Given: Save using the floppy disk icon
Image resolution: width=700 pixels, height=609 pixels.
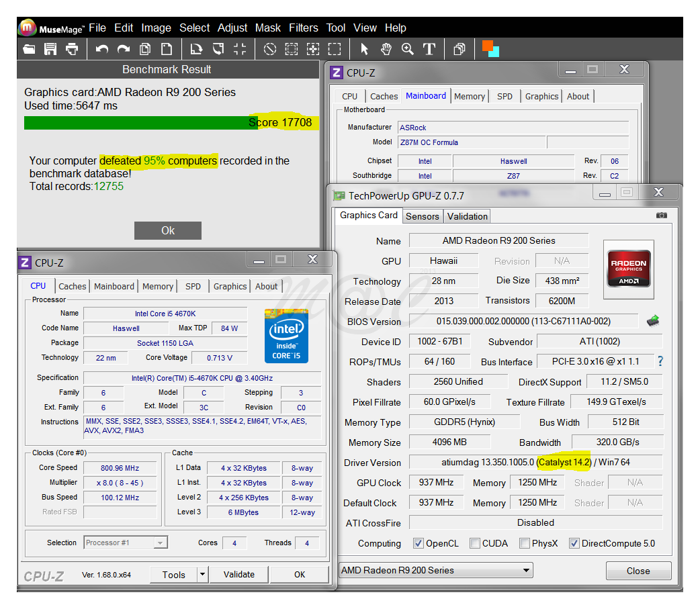Looking at the screenshot, I should tap(50, 49).
